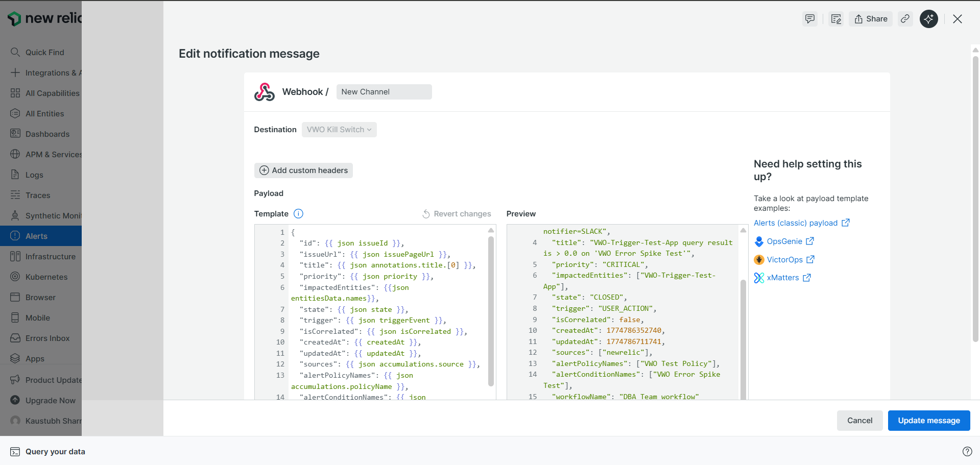Screen dimensions: 980x465
Task: Click the xMatters logo icon
Action: (759, 278)
